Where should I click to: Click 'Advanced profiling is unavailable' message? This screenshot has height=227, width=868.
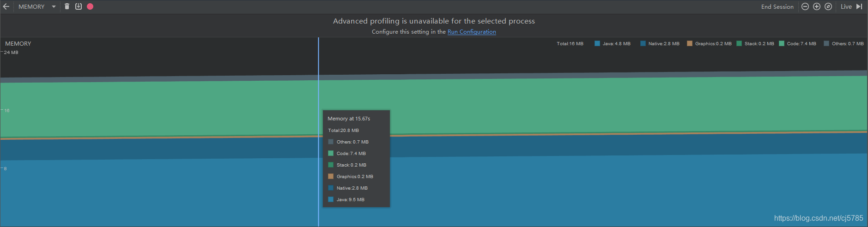click(x=434, y=21)
